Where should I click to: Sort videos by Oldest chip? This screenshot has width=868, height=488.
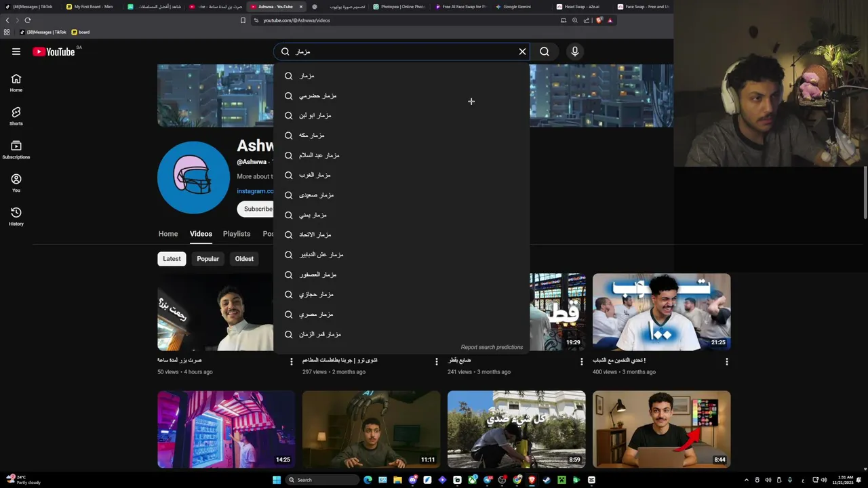point(244,259)
